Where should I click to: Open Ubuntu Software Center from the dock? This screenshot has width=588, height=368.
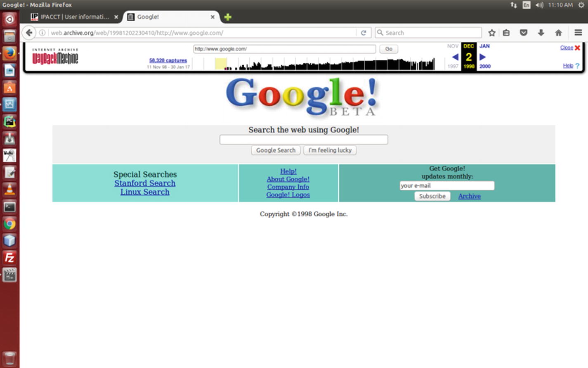pyautogui.click(x=9, y=87)
